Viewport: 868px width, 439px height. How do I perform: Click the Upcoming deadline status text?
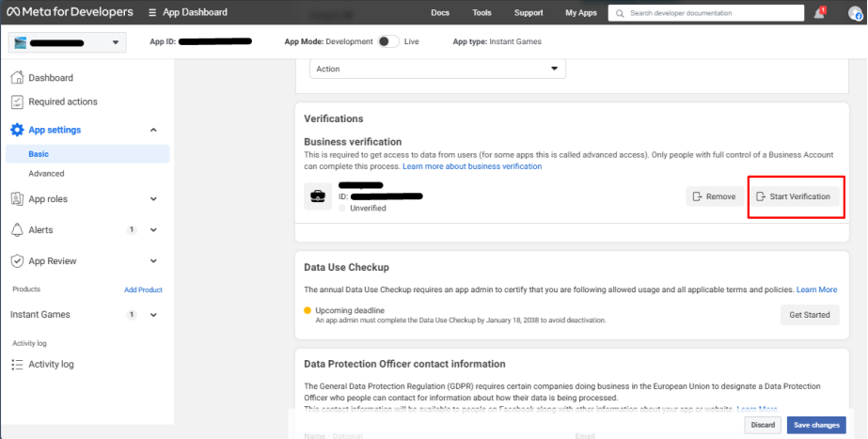pyautogui.click(x=350, y=310)
